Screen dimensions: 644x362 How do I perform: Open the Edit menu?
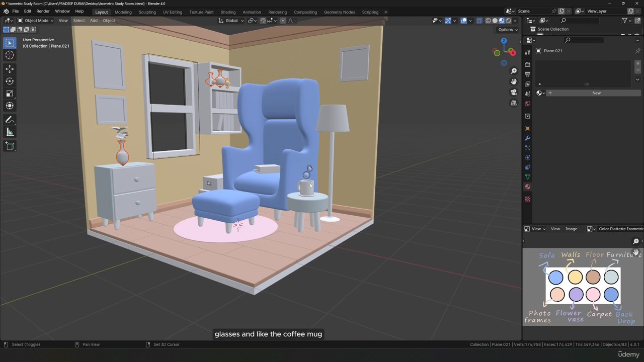click(27, 12)
